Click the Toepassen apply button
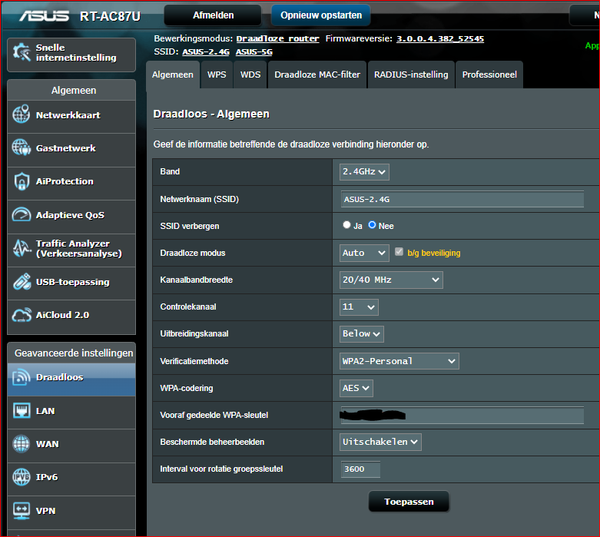Screen dimensions: 600x537 408,502
